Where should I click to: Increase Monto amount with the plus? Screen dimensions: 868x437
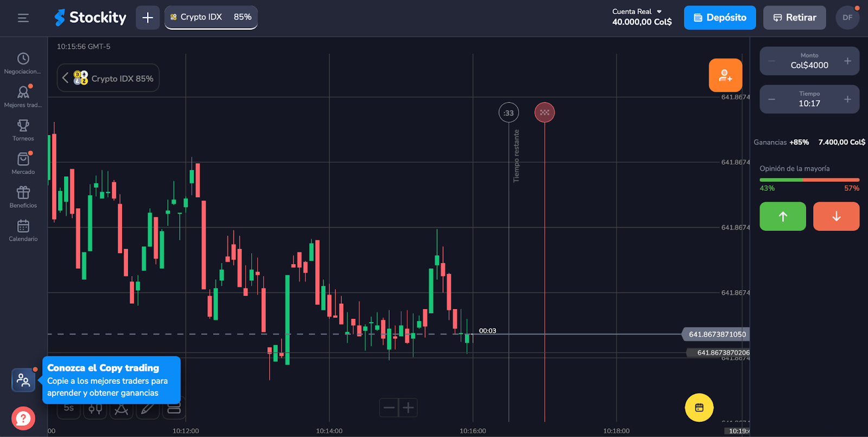(x=847, y=61)
